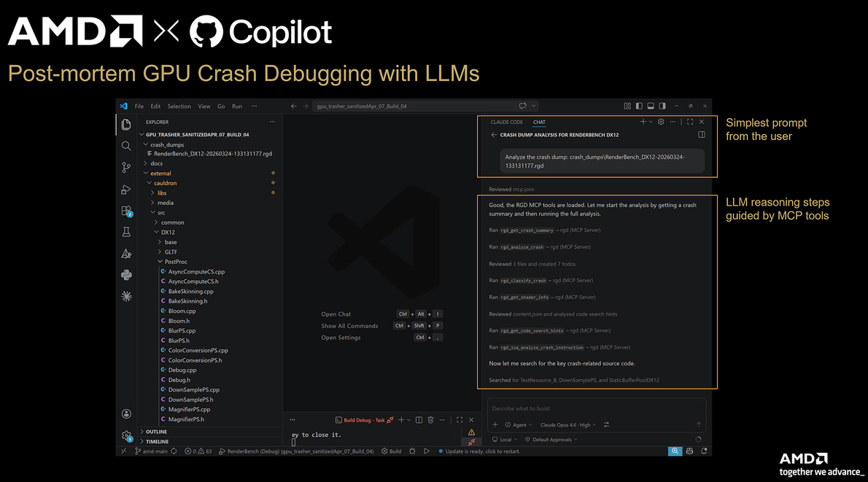Click the highlighted zoom icon in status bar
Image resolution: width=868 pixels, height=482 pixels.
[x=675, y=451]
